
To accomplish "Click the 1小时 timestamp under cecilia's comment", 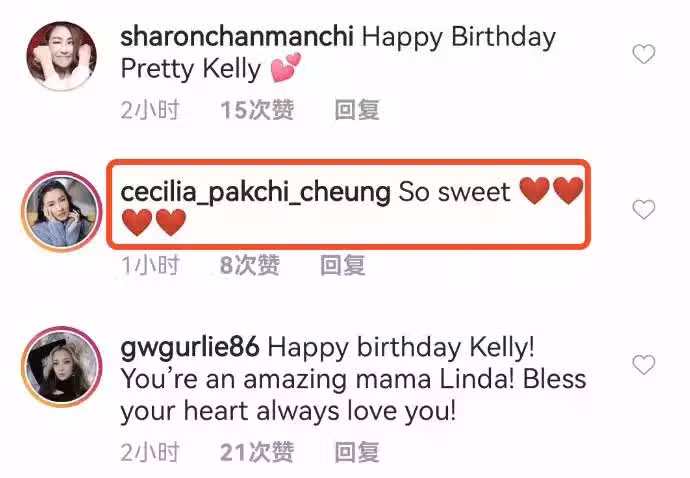I will pos(150,265).
